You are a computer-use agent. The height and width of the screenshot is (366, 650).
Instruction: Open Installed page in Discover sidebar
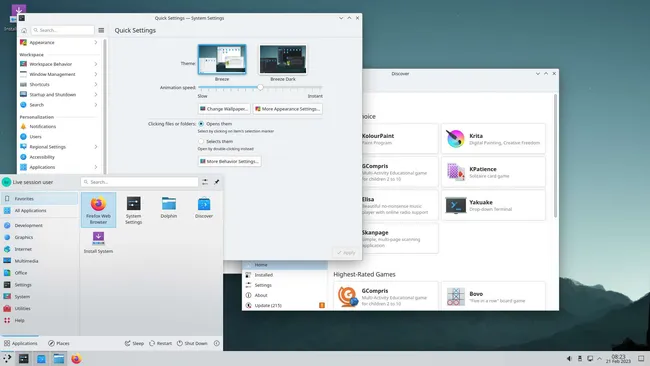(284, 275)
